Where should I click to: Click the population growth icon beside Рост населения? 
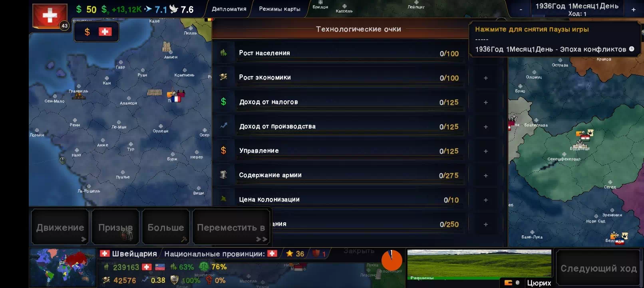coord(224,53)
